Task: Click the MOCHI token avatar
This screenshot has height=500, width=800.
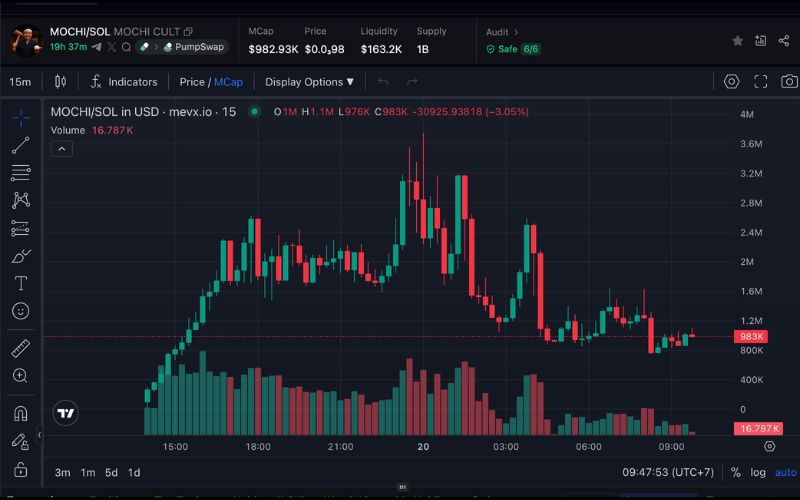Action: tap(27, 41)
